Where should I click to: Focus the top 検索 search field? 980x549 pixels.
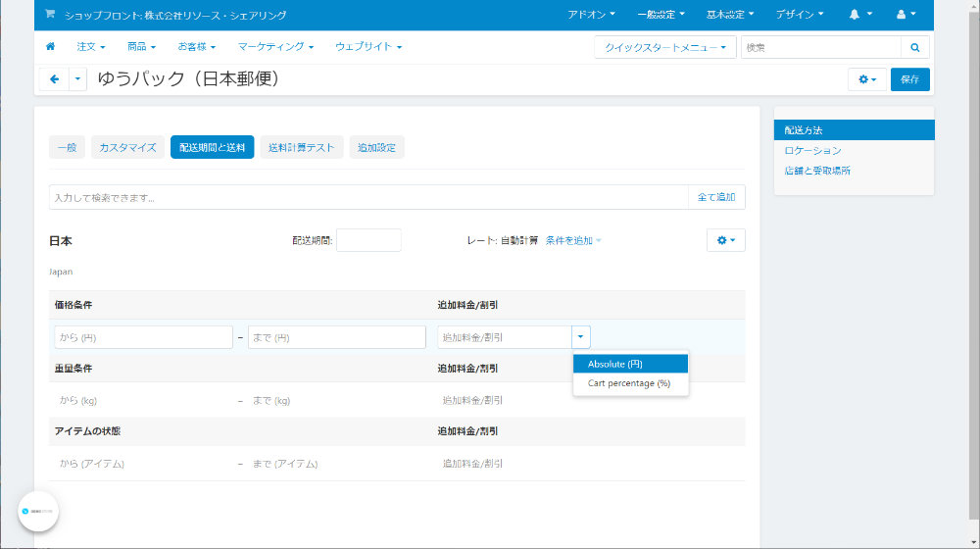click(820, 47)
